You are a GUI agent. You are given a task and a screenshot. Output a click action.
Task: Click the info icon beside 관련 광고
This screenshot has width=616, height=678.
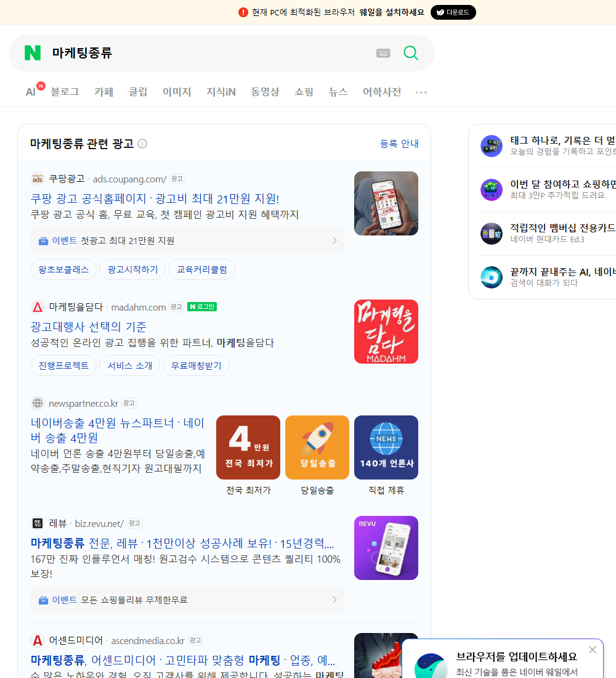point(142,144)
